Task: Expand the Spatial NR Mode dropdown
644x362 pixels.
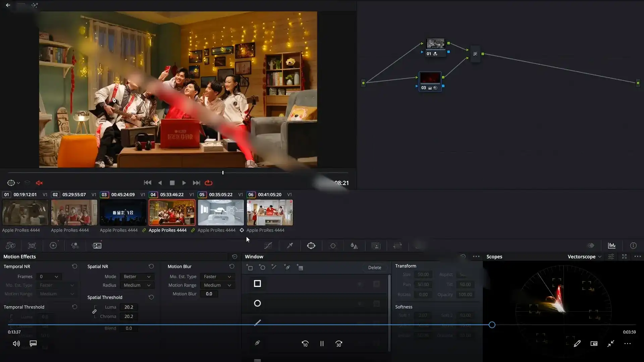Action: 137,277
